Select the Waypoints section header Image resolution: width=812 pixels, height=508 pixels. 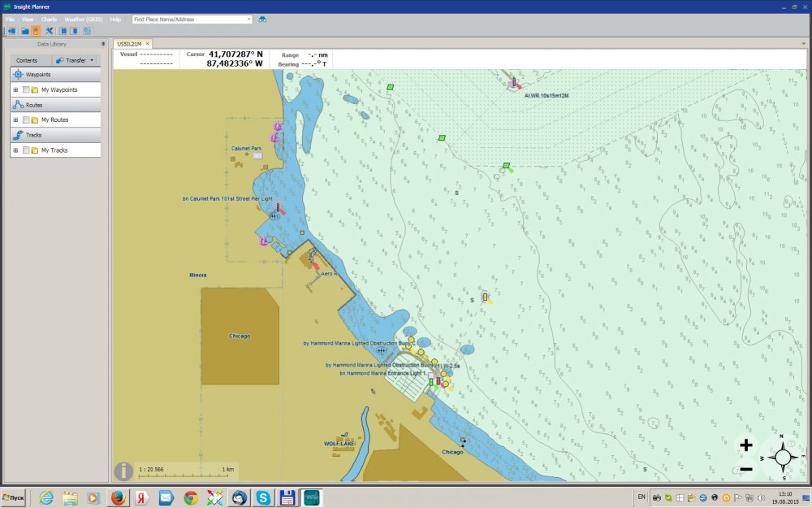(x=39, y=74)
